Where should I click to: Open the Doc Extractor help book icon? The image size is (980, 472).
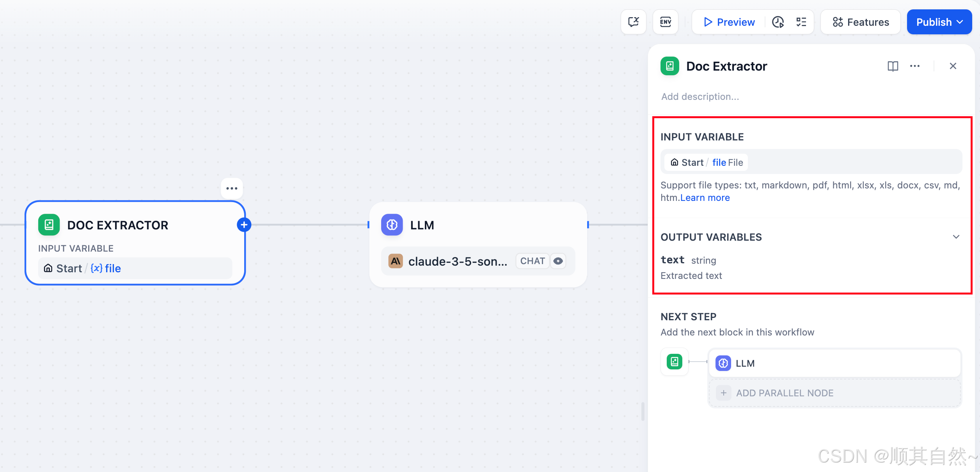tap(893, 66)
